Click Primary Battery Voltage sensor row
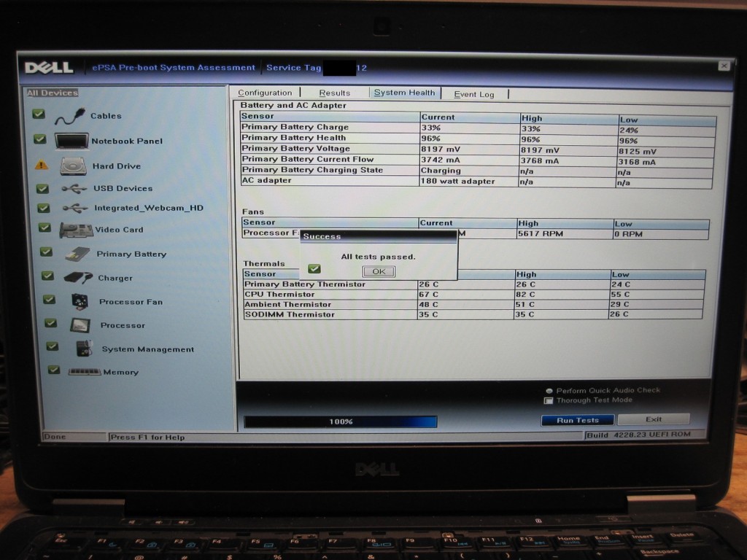Viewport: 747px width, 560px height. [x=477, y=149]
